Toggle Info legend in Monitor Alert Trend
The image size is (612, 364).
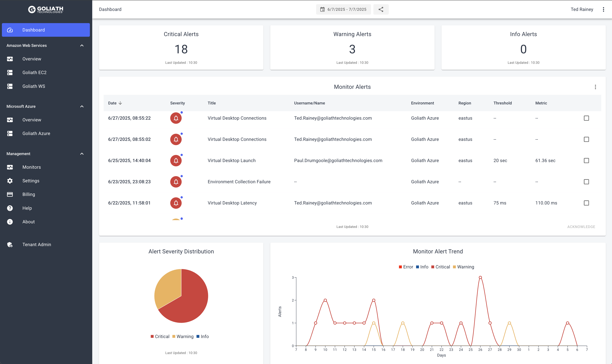pyautogui.click(x=422, y=267)
